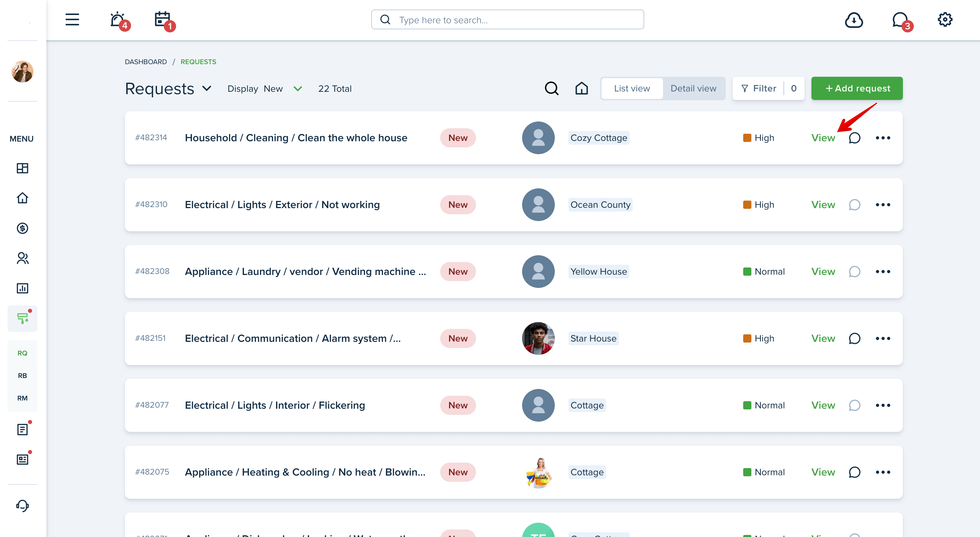Open support headset icon in sidebar
980x537 pixels.
pos(23,505)
